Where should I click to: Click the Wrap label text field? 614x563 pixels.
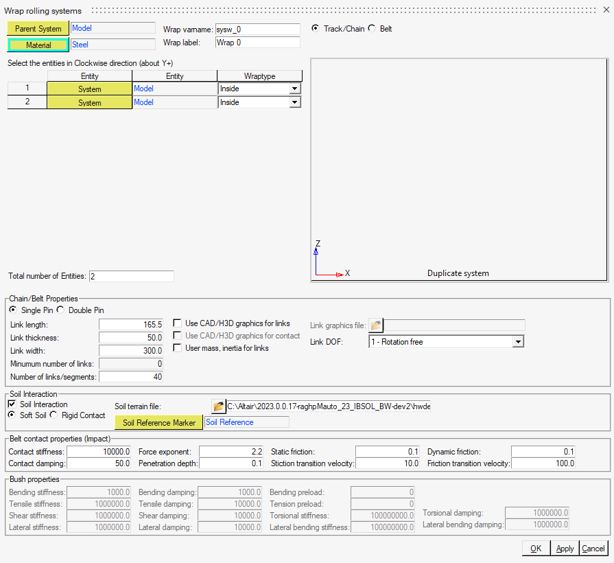click(x=257, y=43)
